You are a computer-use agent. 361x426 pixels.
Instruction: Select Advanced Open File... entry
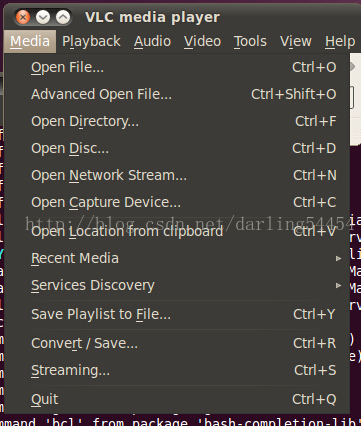point(177,94)
